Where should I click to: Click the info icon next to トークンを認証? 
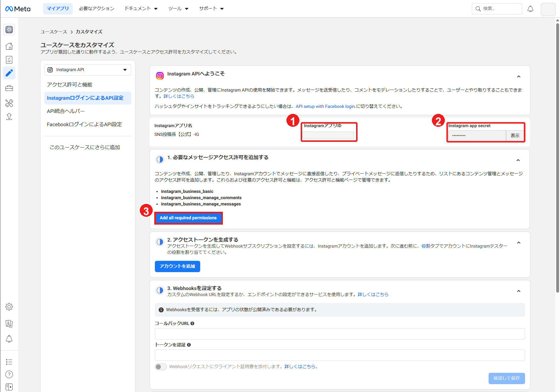pyautogui.click(x=189, y=345)
